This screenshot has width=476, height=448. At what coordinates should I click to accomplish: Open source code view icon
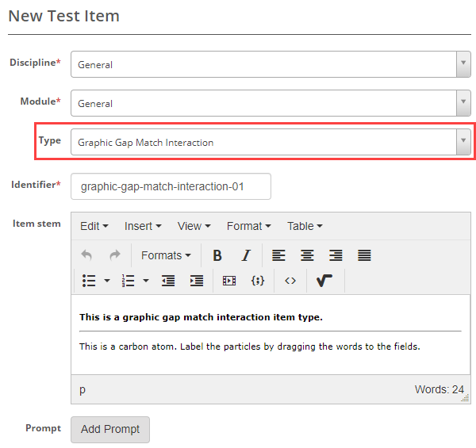point(290,281)
